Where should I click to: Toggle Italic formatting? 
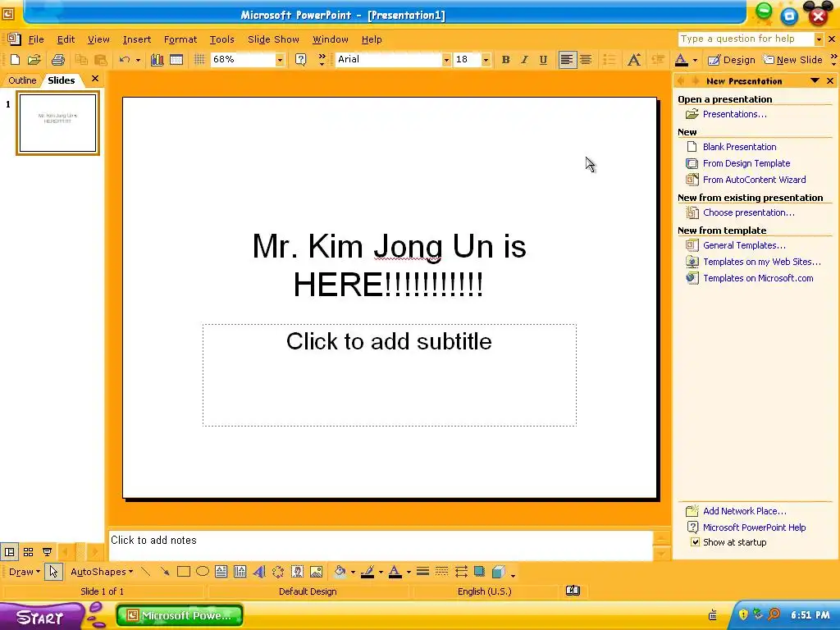(524, 60)
